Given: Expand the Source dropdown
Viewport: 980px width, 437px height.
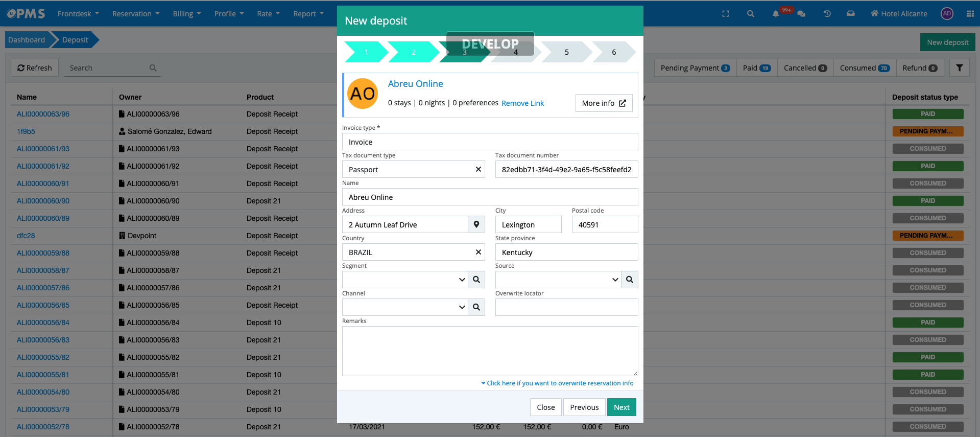Looking at the screenshot, I should [614, 280].
